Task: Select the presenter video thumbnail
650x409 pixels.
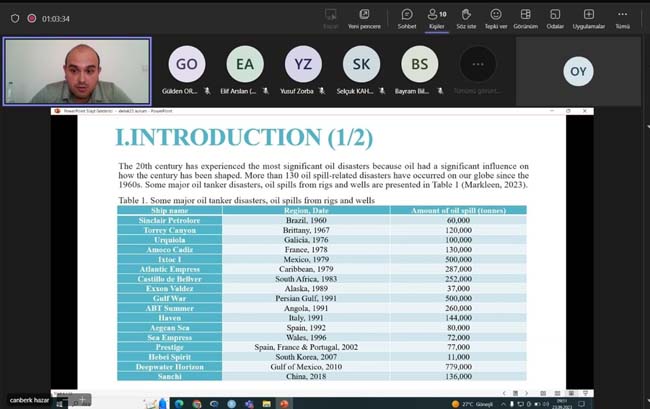Action: tap(77, 71)
